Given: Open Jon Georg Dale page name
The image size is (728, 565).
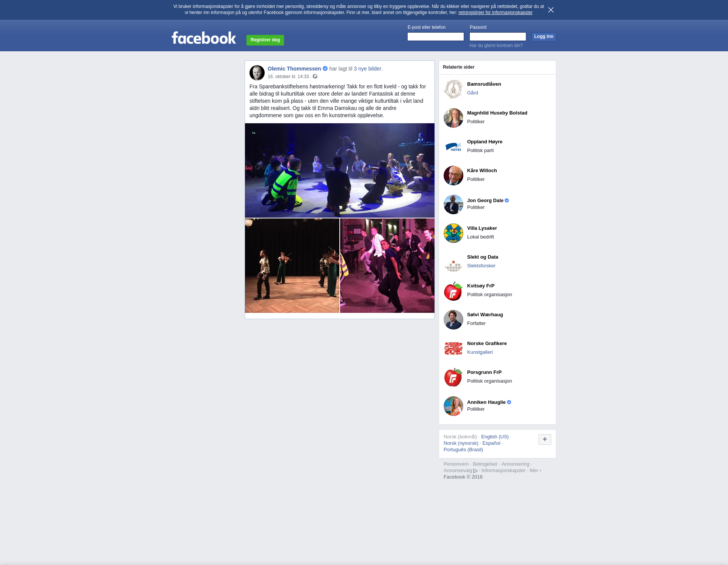Looking at the screenshot, I should tap(485, 201).
